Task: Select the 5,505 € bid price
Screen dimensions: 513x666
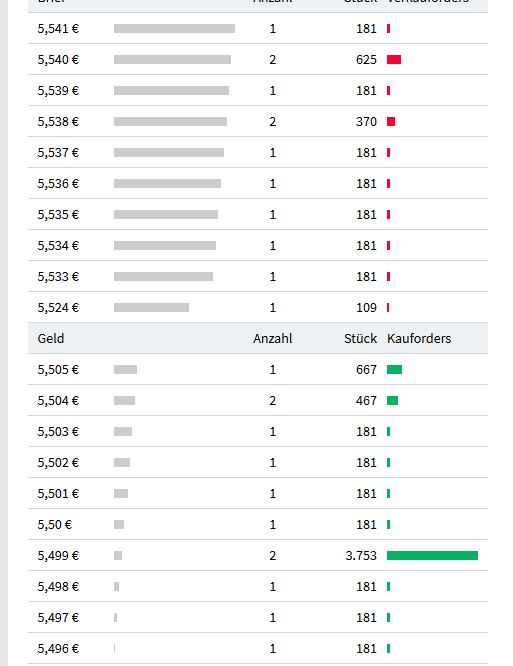Action: 58,370
